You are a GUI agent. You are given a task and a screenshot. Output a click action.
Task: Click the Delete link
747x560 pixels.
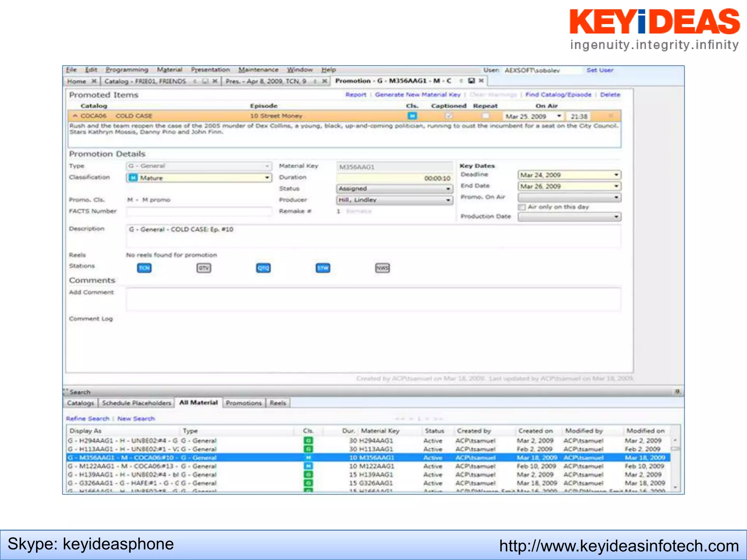tap(610, 95)
